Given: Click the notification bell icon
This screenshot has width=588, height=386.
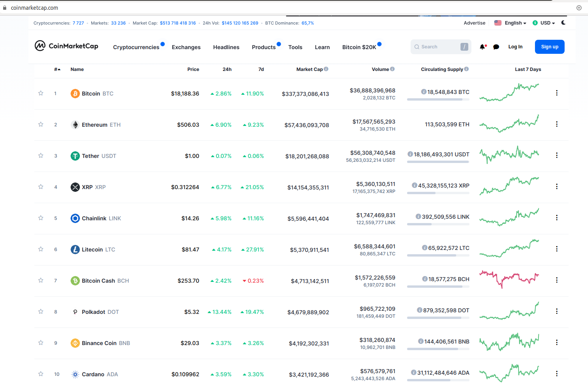Looking at the screenshot, I should click(x=483, y=47).
